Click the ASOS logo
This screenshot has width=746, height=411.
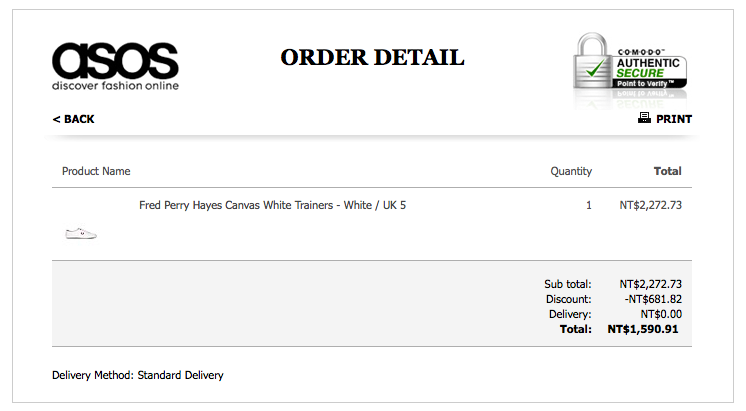[115, 60]
